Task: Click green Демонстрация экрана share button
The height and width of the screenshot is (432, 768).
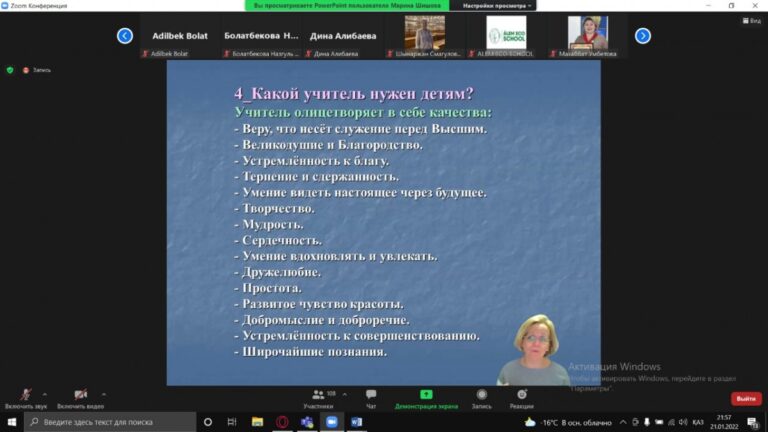Action: coord(426,396)
